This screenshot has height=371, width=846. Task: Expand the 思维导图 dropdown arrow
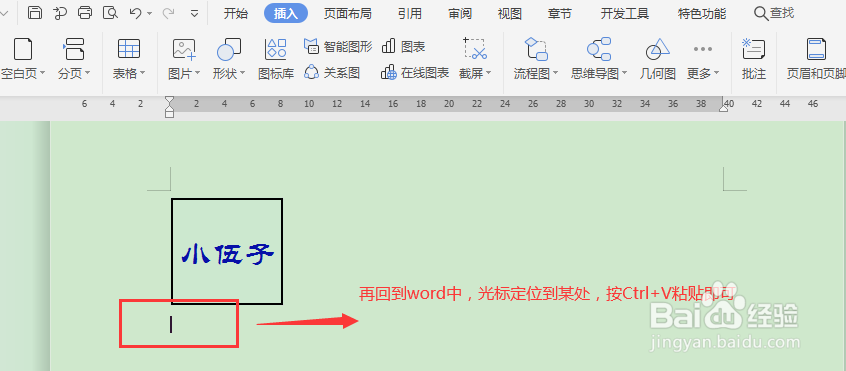tap(625, 73)
